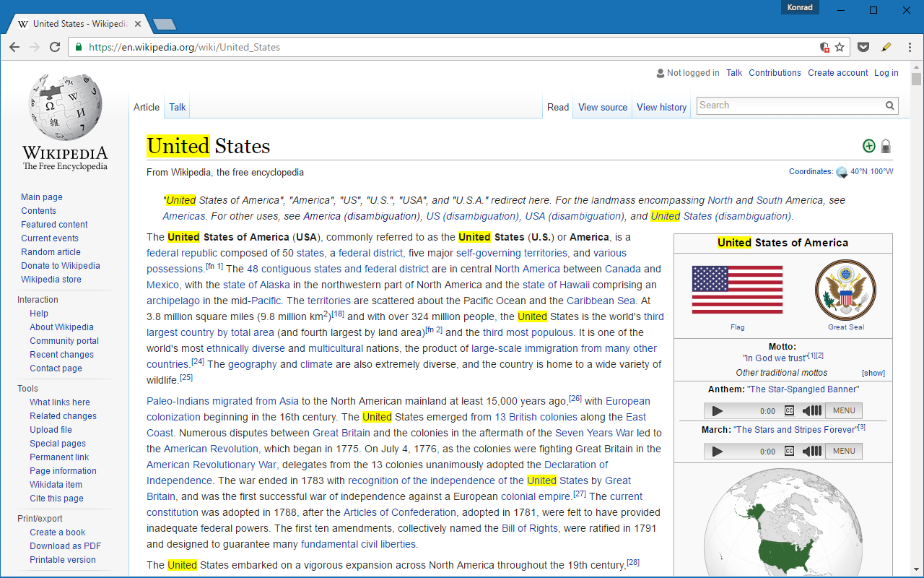Viewport: 924px width, 578px height.
Task: Click the globe map image of the United States
Action: (x=783, y=523)
